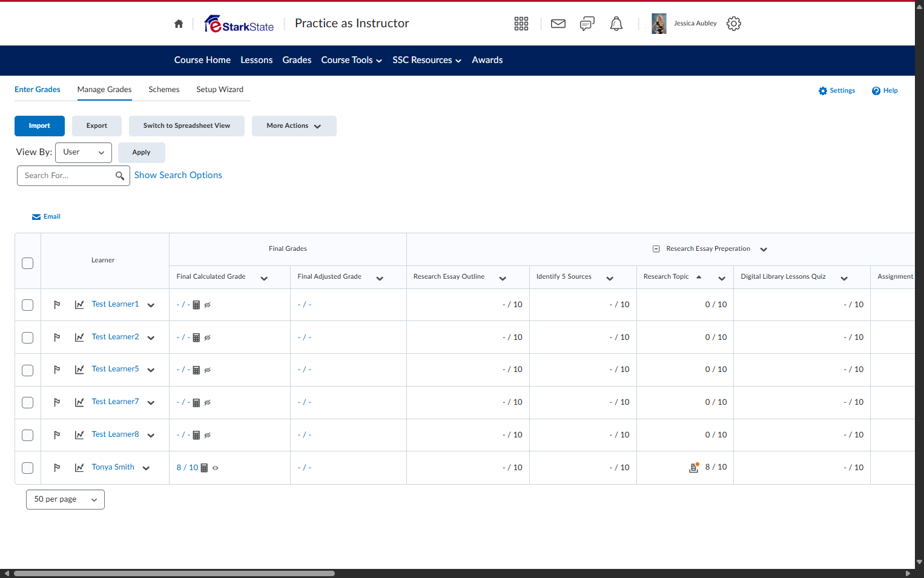924x578 pixels.
Task: Open submission icon beside Tonya Smith's 8 / 10
Action: coord(695,467)
